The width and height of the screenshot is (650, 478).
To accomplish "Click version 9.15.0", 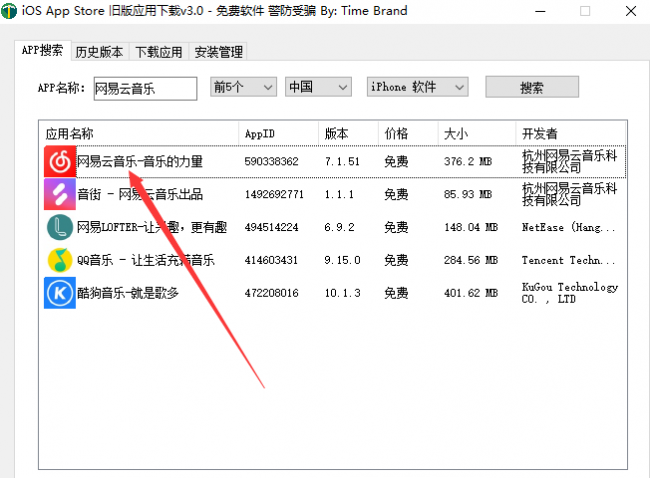I will tap(342, 260).
